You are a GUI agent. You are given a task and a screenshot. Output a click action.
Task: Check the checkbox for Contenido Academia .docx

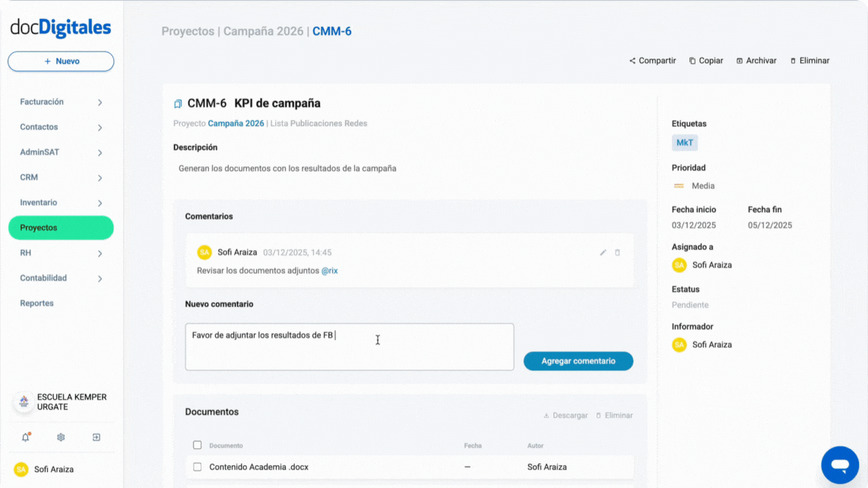tap(198, 467)
